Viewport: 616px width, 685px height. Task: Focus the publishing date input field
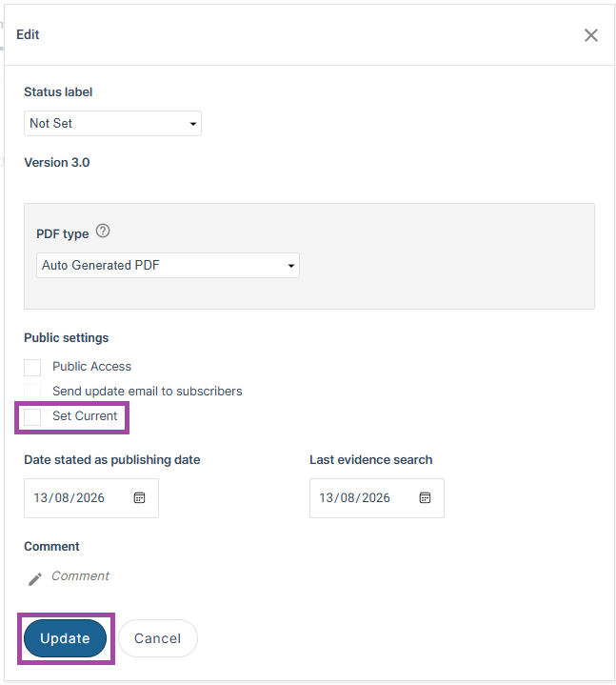click(x=91, y=498)
